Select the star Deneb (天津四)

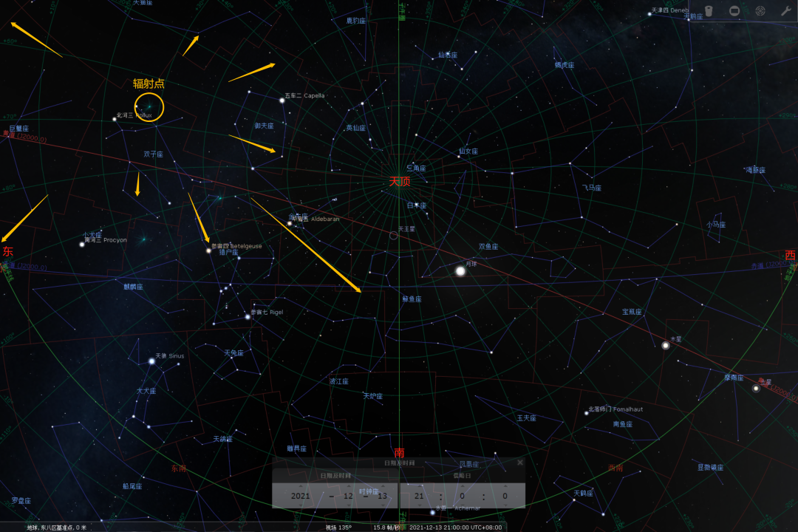(x=649, y=14)
